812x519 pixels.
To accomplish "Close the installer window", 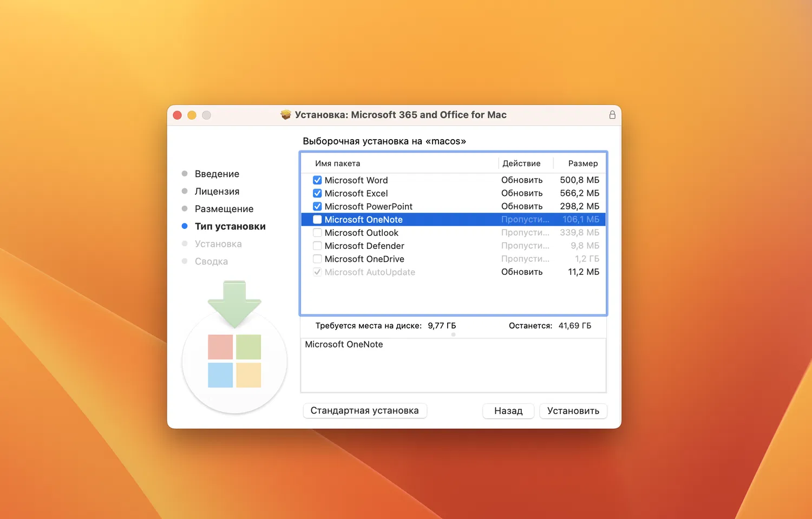I will click(x=177, y=115).
